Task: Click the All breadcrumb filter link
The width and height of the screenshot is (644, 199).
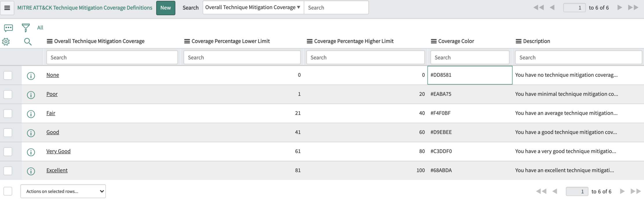Action: pos(40,27)
